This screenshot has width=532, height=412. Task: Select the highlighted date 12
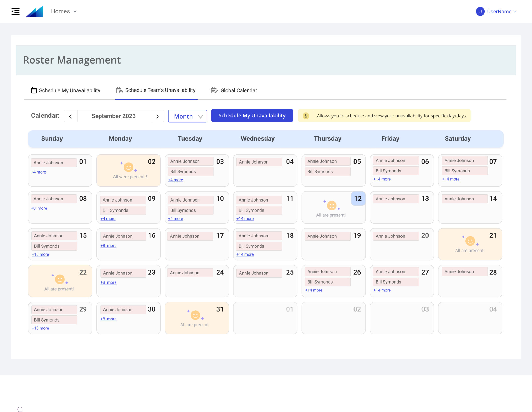pos(358,199)
